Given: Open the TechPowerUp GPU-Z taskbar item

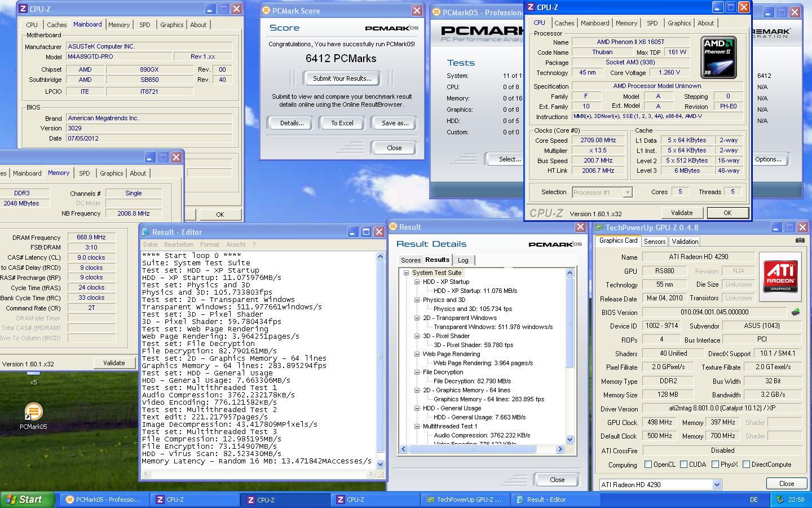Looking at the screenshot, I should (x=465, y=500).
